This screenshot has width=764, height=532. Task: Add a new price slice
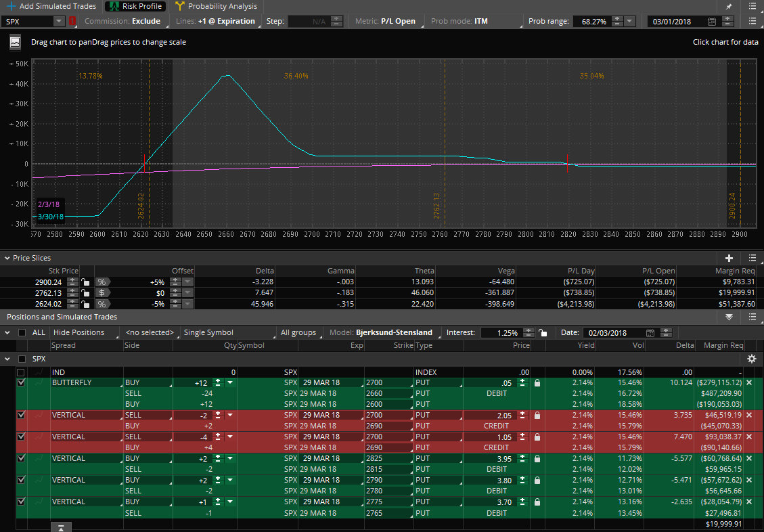[x=730, y=257]
